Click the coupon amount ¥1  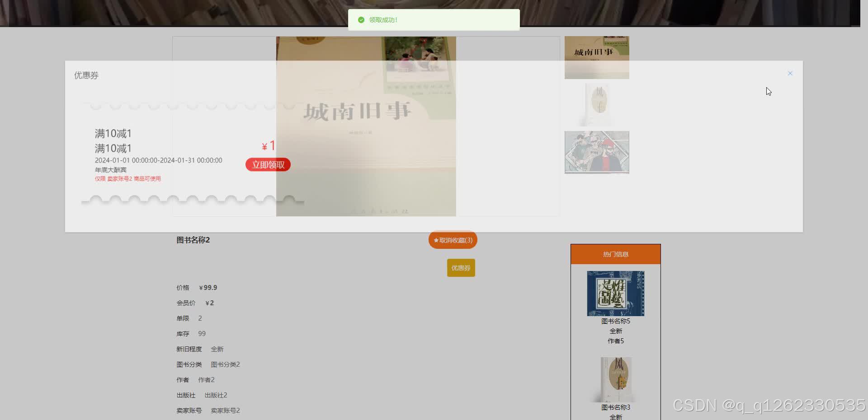(x=269, y=146)
